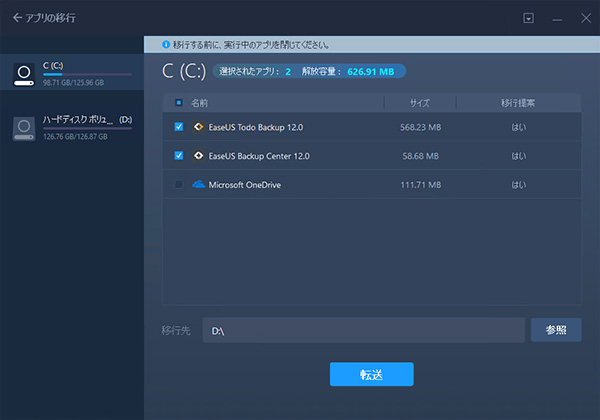The image size is (600, 420).
Task: Click the 126.76 GB/126.87 GB capacity text
Action: pos(75,137)
